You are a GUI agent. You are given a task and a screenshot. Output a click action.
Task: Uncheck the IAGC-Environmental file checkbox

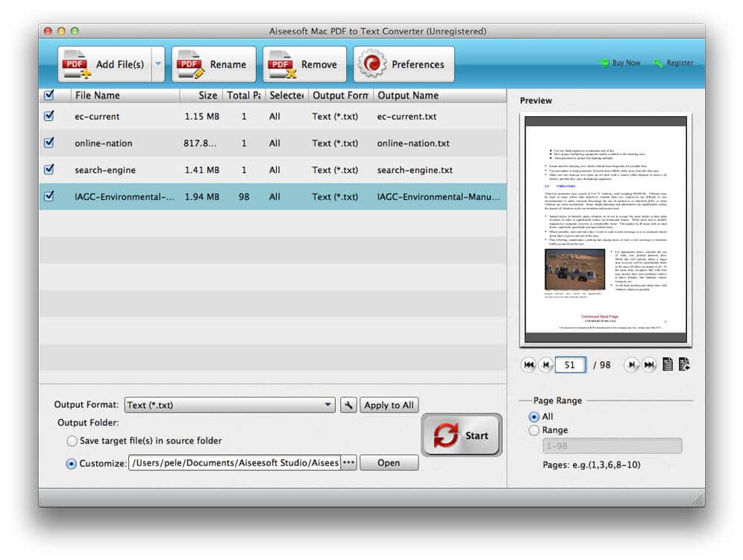(48, 196)
